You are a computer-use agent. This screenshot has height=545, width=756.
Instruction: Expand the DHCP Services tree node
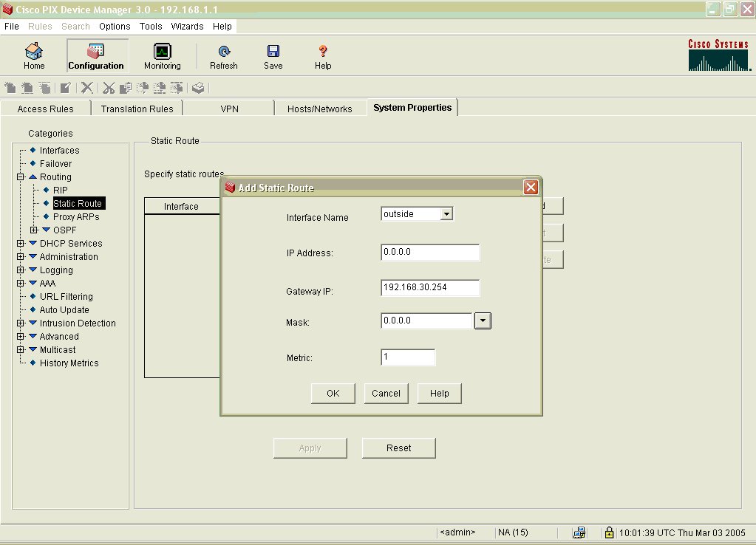20,244
